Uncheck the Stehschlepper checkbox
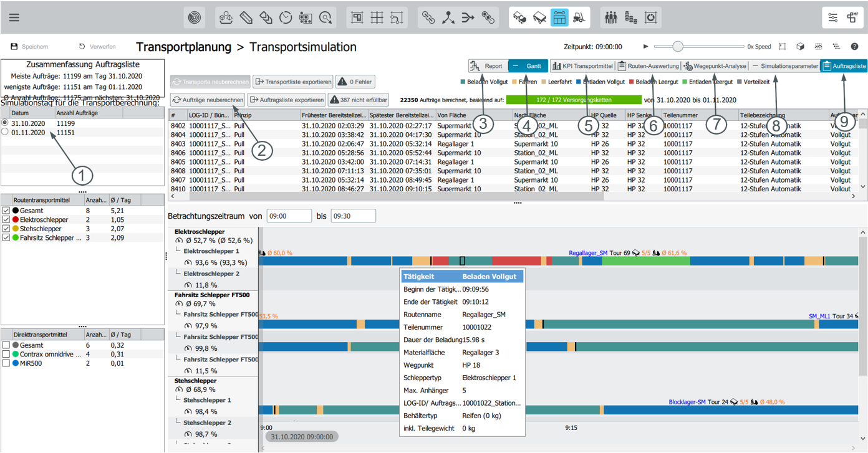This screenshot has height=453, width=868. pyautogui.click(x=6, y=229)
